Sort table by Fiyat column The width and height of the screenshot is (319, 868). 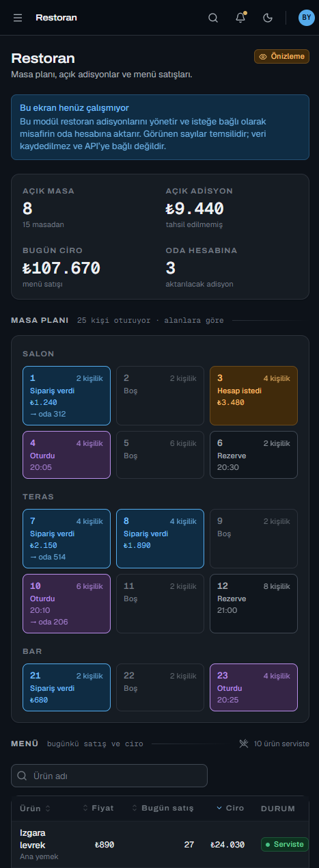(98, 808)
